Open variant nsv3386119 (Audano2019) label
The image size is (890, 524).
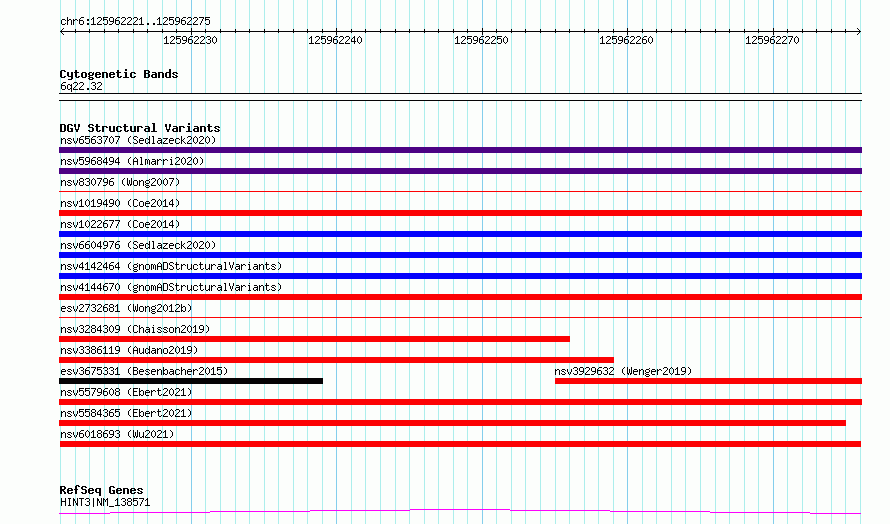(129, 350)
